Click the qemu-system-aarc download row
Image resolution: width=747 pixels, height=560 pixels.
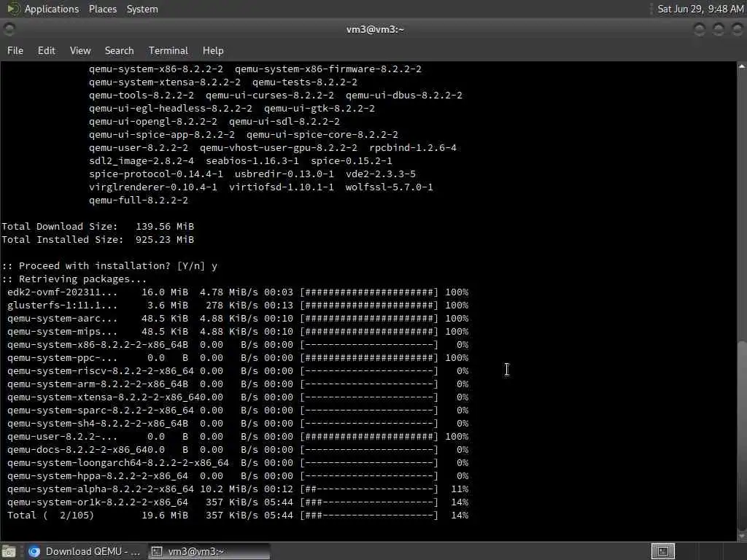(238, 319)
